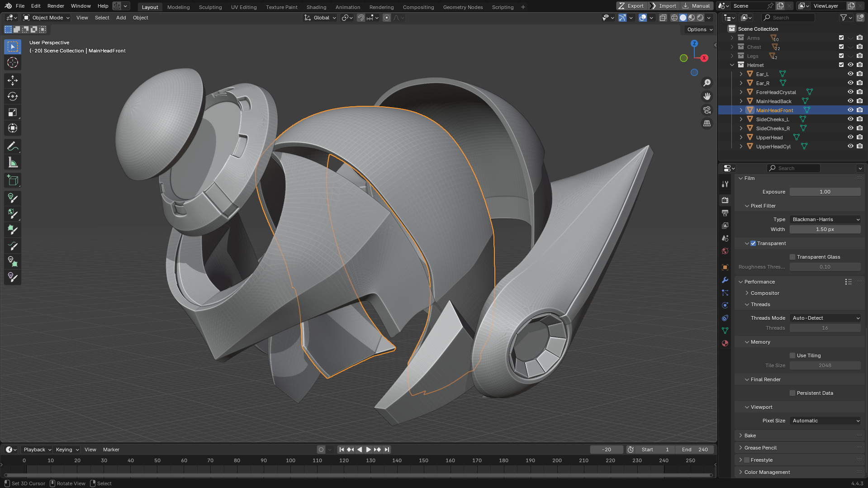Switch to wireframe viewport shading
The height and width of the screenshot is (488, 868).
pos(674,18)
